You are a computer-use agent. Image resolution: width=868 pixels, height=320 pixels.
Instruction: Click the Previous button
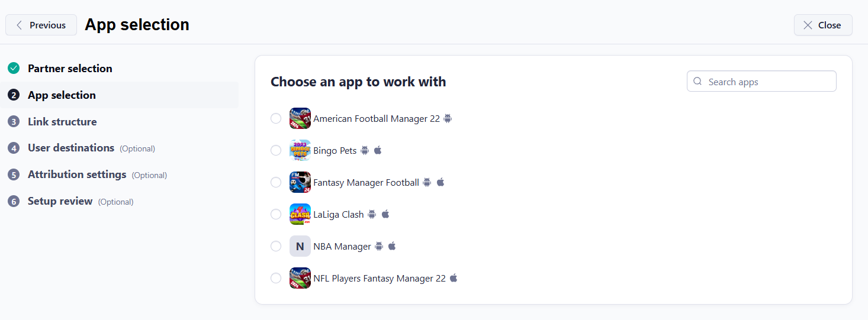tap(41, 25)
